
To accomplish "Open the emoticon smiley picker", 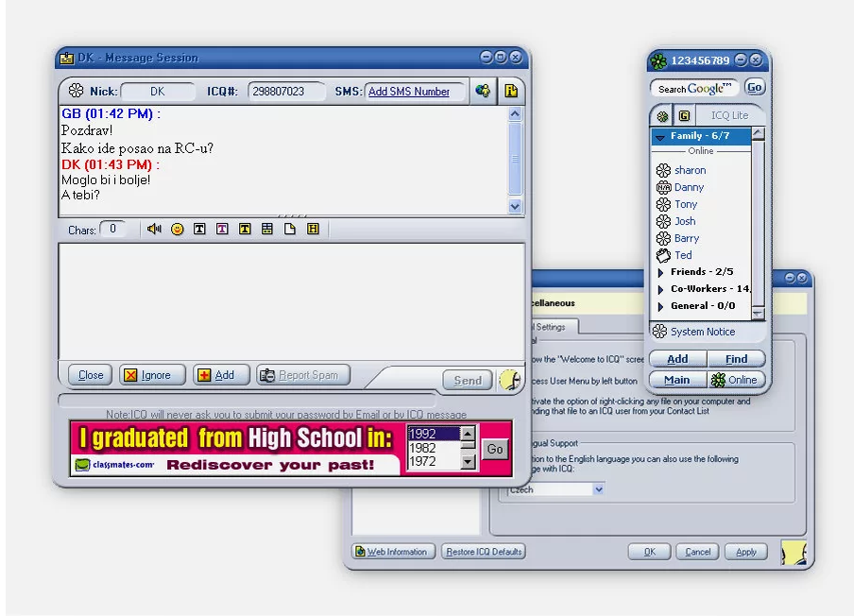I will click(178, 229).
